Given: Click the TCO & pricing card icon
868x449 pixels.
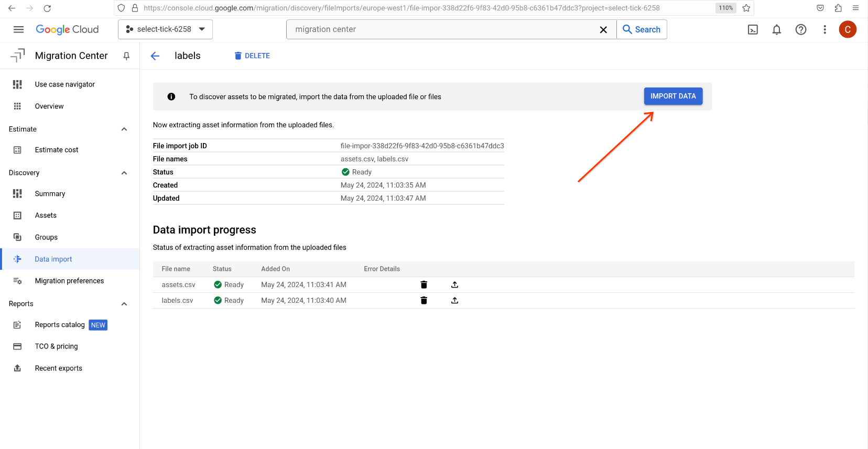Looking at the screenshot, I should [17, 346].
